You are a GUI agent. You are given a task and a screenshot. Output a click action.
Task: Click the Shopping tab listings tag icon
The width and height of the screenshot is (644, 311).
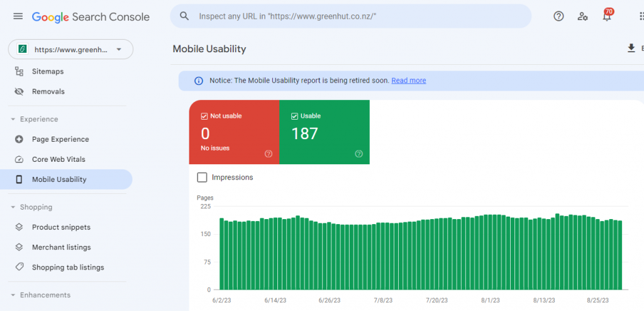pos(19,267)
